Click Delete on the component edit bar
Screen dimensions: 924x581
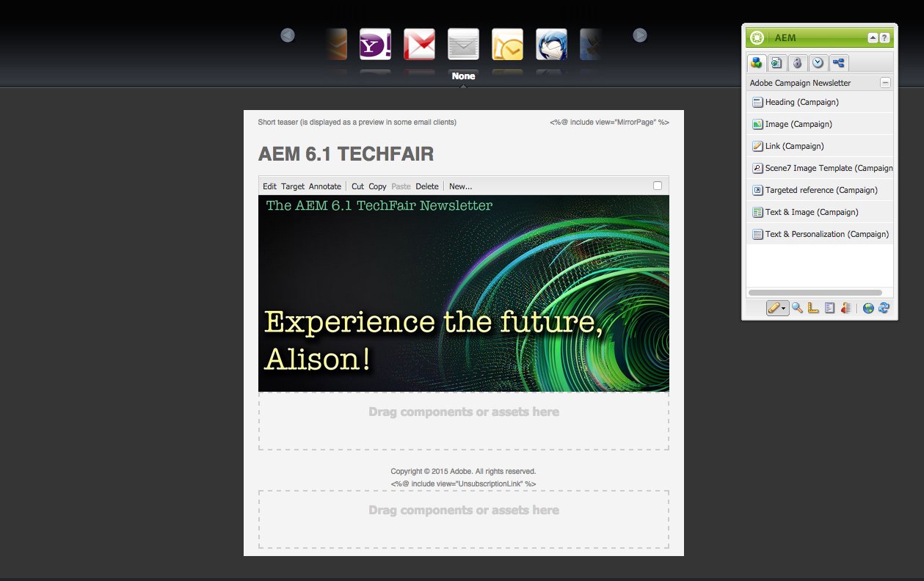427,186
